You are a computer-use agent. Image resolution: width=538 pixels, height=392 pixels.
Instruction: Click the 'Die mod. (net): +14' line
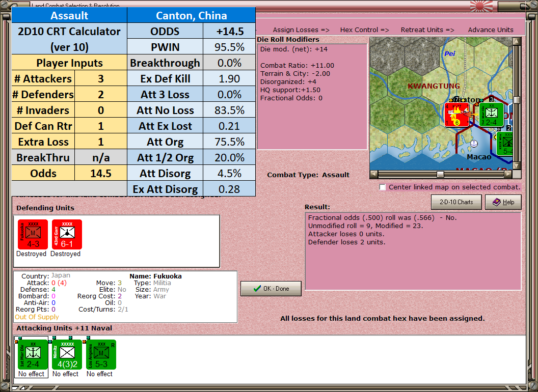pos(293,49)
